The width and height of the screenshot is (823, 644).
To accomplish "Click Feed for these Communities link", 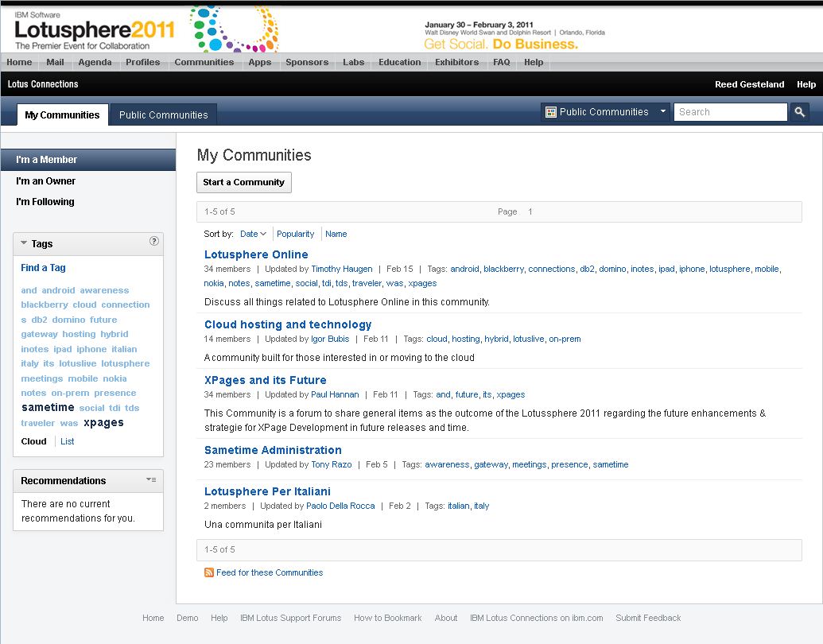I will [270, 572].
